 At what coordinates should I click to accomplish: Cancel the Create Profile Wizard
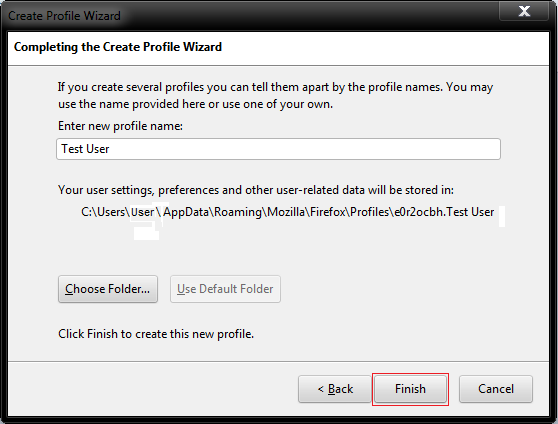[x=496, y=389]
